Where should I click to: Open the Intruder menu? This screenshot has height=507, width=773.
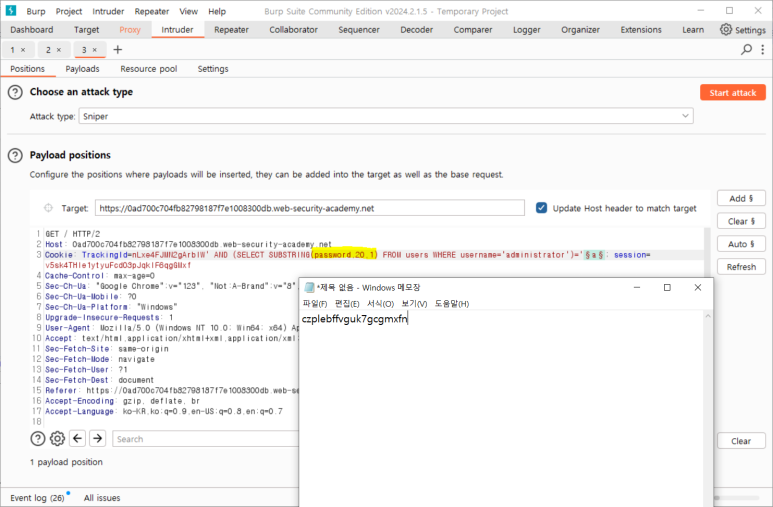click(x=108, y=11)
